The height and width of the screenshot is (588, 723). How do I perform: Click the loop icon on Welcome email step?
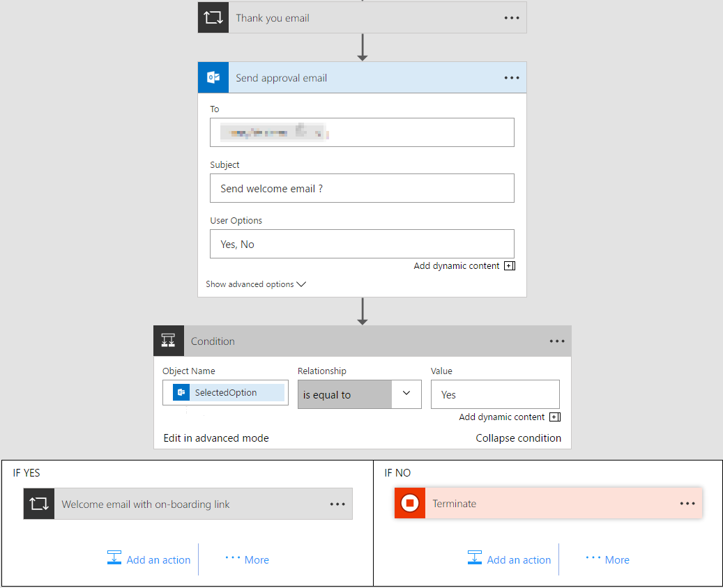click(39, 504)
